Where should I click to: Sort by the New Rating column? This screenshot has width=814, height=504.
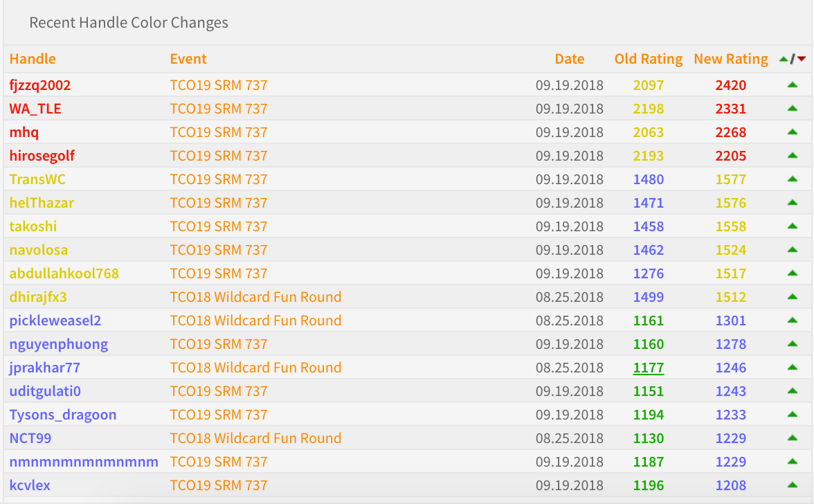[x=731, y=59]
